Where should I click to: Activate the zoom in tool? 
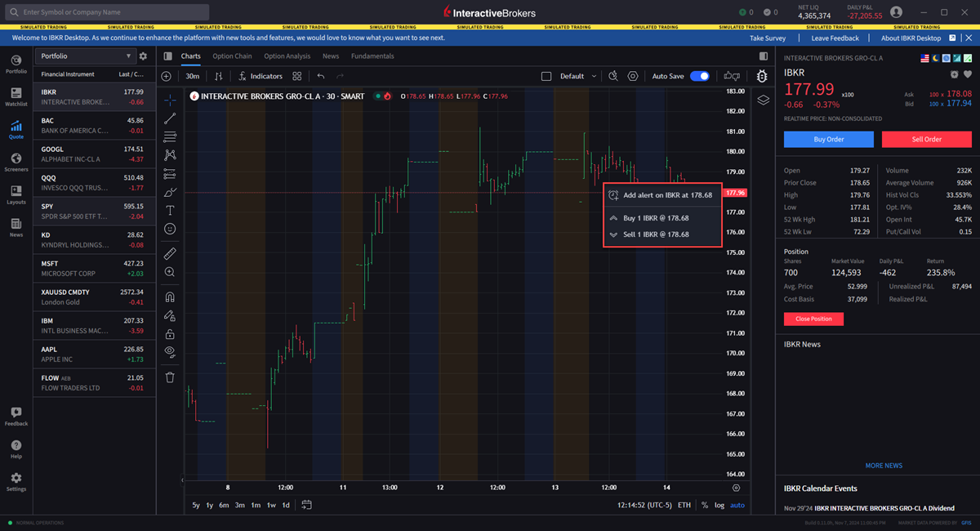[170, 272]
